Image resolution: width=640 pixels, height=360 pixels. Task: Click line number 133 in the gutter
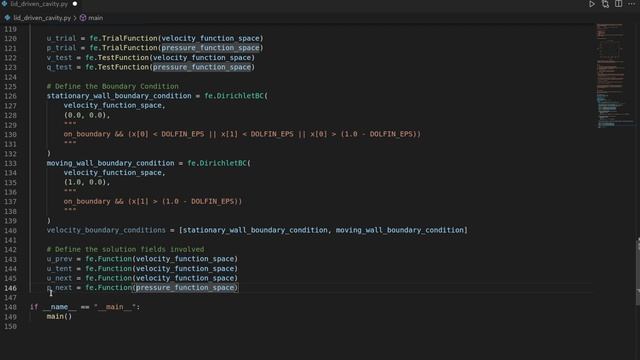click(x=11, y=163)
